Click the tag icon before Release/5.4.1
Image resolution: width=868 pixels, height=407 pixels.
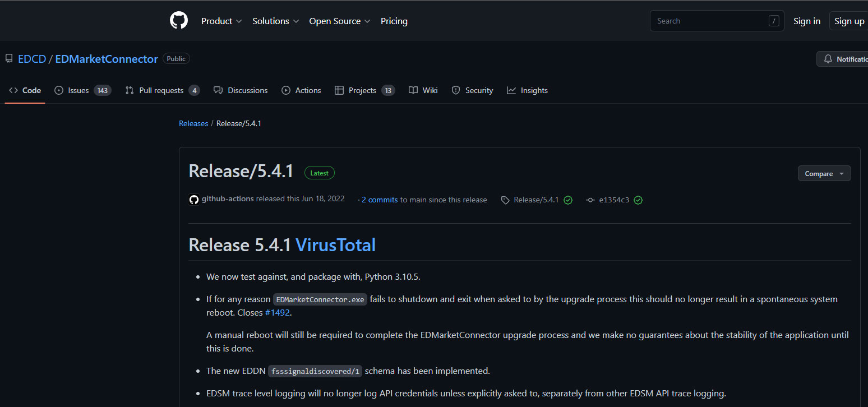coord(505,200)
